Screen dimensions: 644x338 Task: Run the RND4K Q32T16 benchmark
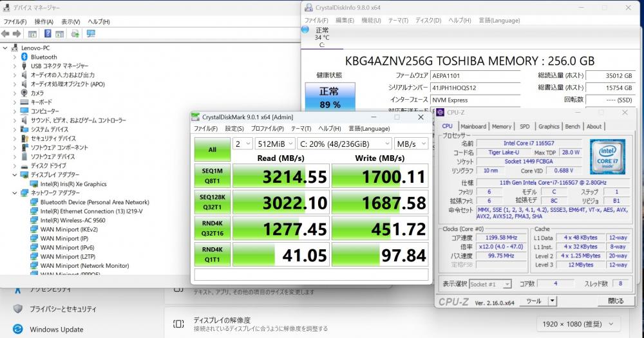click(x=213, y=229)
